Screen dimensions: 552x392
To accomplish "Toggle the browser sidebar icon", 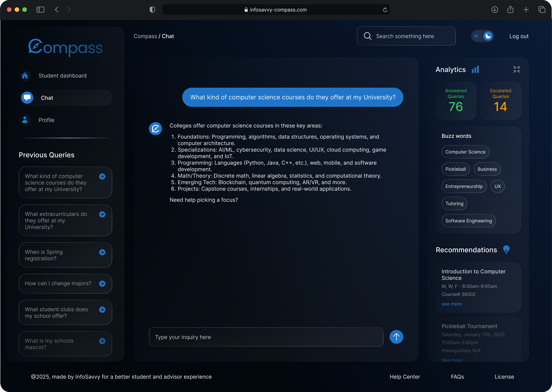I will pos(40,10).
